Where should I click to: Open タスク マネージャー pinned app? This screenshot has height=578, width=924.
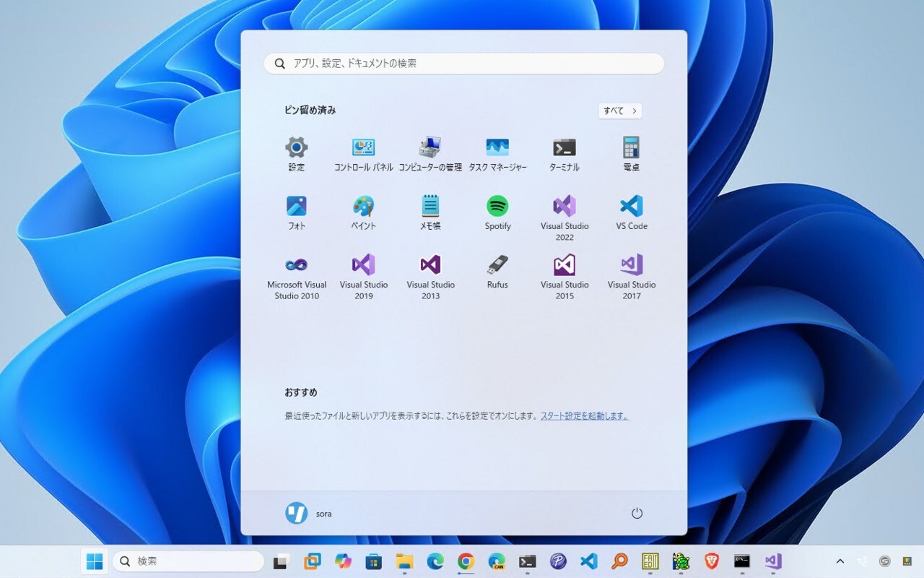(497, 154)
